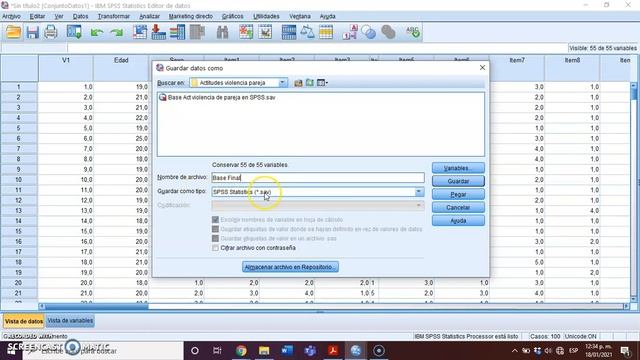Select the Item7 column header
The height and width of the screenshot is (360, 640).
pos(517,68)
